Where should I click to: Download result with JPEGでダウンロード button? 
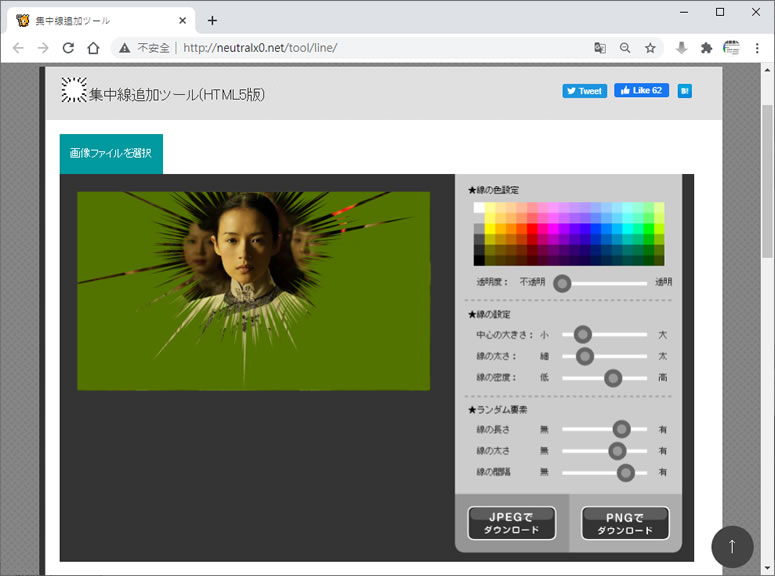coord(512,523)
